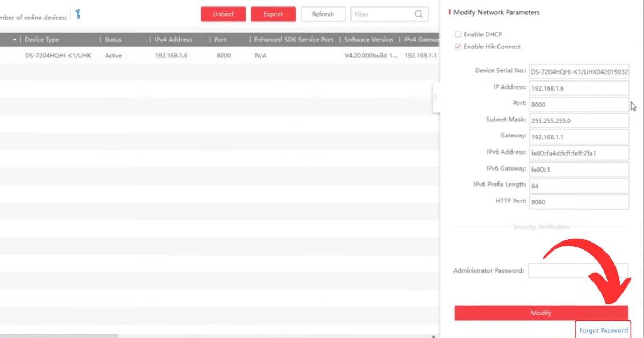Focus the Administrator Password field

click(577, 271)
